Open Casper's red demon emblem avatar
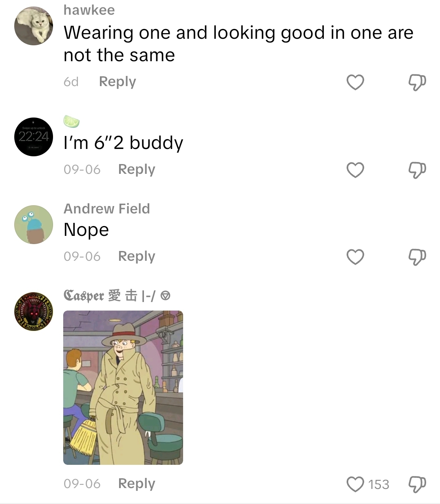This screenshot has width=440, height=504. tap(33, 311)
